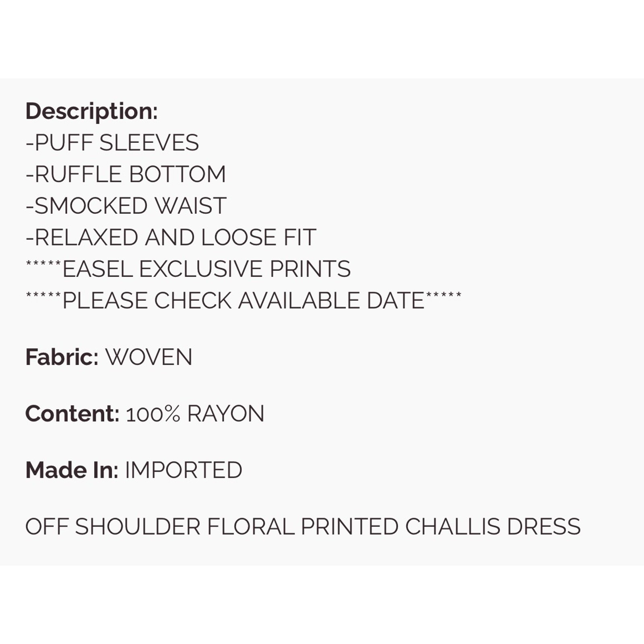644x644 pixels.
Task: Click the word RAYON
Action: [226, 414]
